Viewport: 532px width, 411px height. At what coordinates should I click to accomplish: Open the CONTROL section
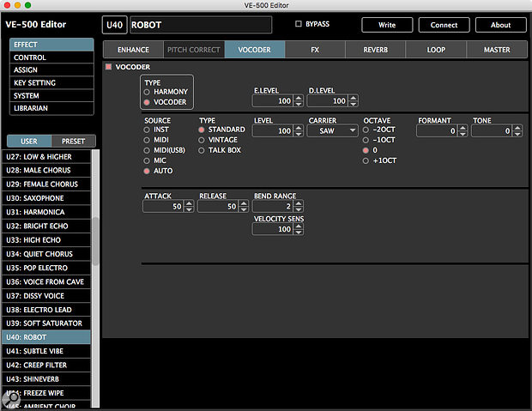tap(51, 57)
